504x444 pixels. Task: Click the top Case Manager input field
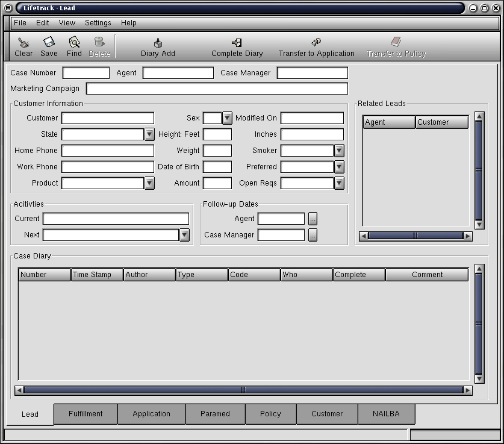313,73
